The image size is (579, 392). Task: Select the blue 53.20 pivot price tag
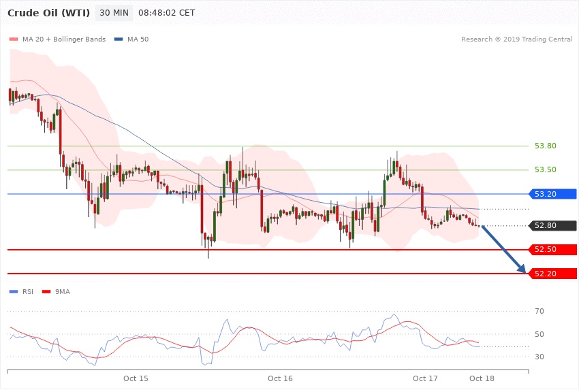point(553,194)
